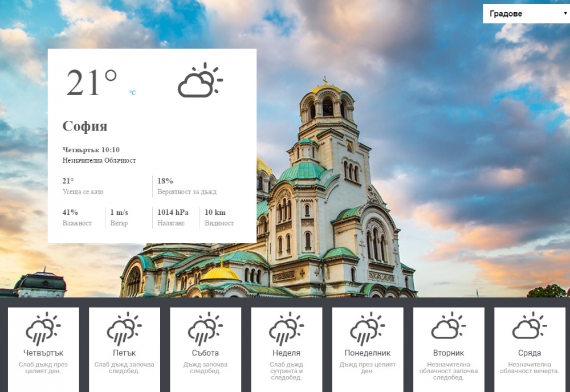Select the Петък forecast day label
Image resolution: width=570 pixels, height=392 pixels.
[x=124, y=353]
